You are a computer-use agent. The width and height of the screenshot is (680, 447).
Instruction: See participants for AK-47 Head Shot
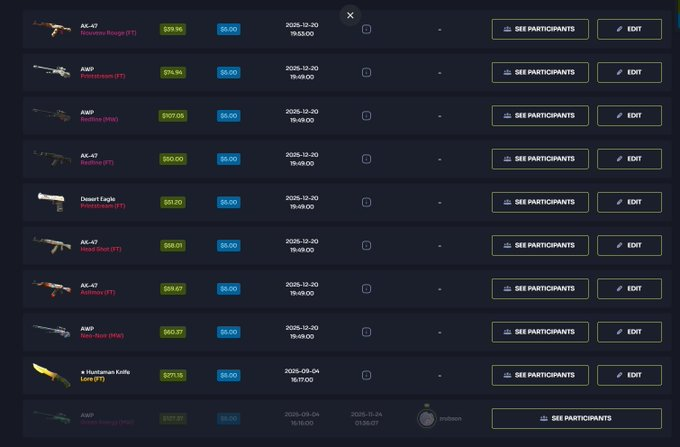[540, 245]
